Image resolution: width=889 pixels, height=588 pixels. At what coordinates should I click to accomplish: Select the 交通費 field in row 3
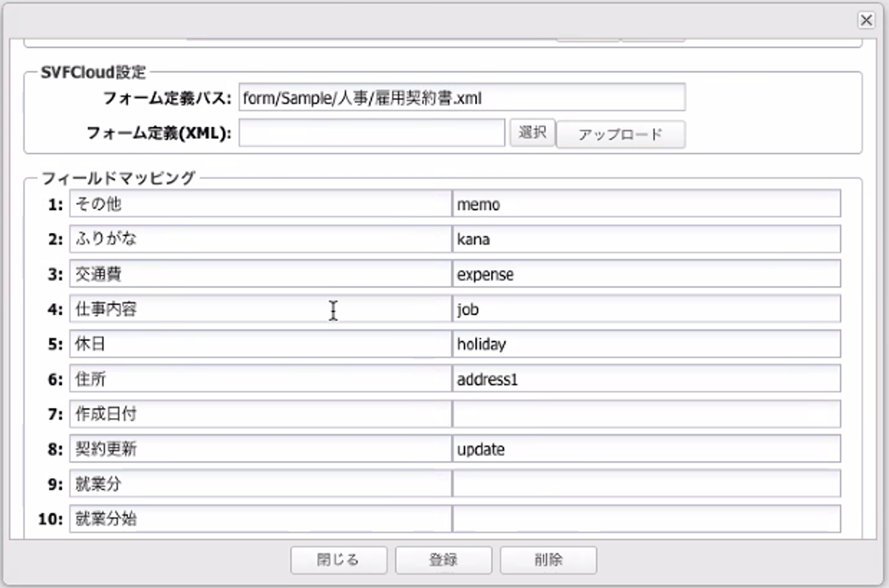click(260, 274)
